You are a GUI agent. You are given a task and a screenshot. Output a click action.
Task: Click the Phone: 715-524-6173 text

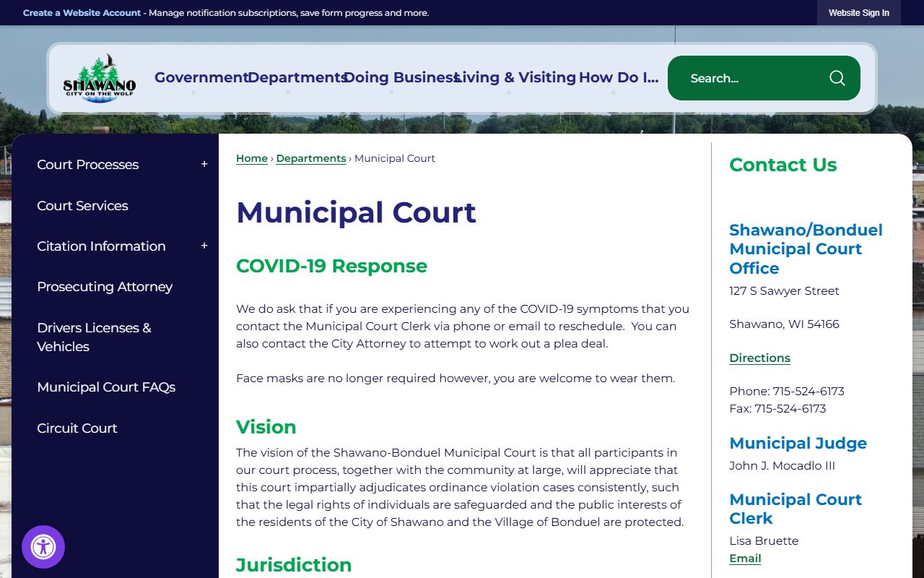tap(787, 392)
